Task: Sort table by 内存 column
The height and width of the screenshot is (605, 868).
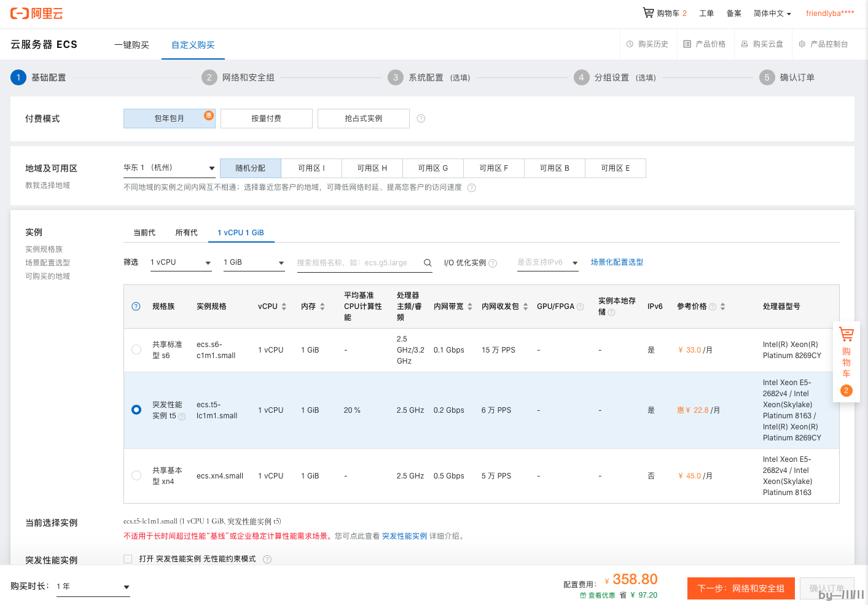Action: [323, 306]
